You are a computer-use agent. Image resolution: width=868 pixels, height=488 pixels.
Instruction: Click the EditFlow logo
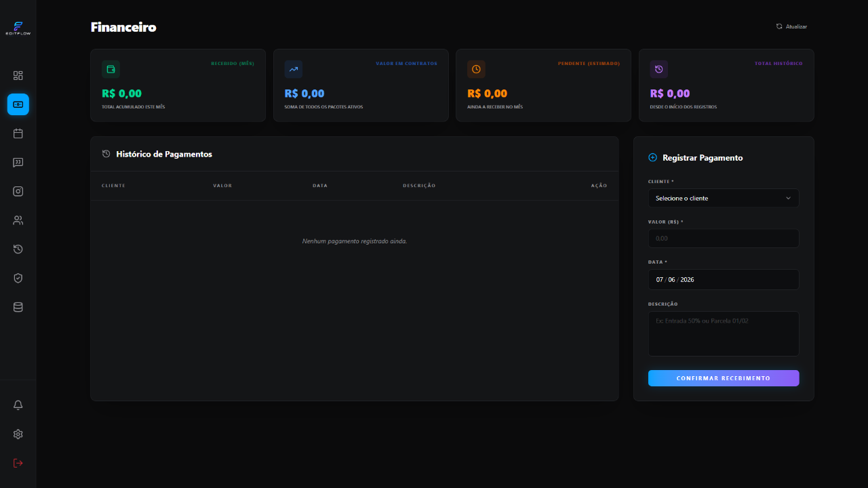(18, 28)
